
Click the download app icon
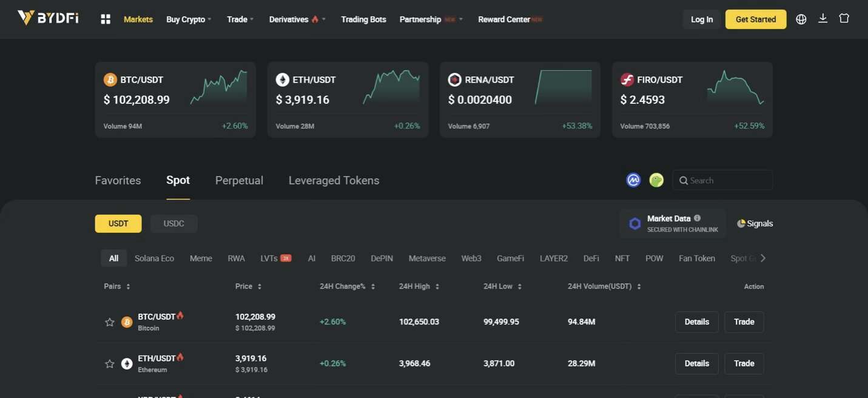tap(823, 19)
